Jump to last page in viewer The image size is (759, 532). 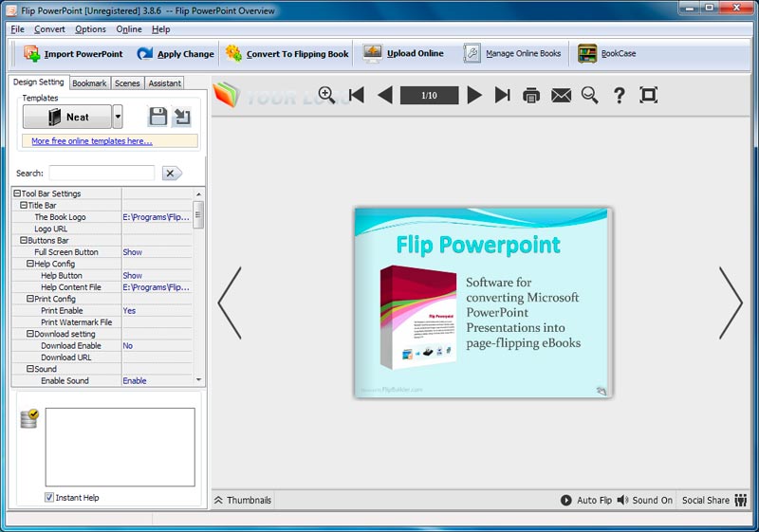coord(503,95)
